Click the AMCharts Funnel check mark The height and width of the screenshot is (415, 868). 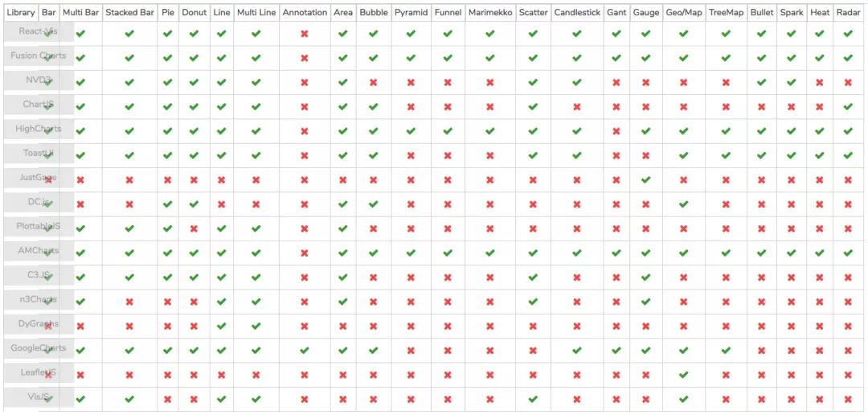click(448, 253)
